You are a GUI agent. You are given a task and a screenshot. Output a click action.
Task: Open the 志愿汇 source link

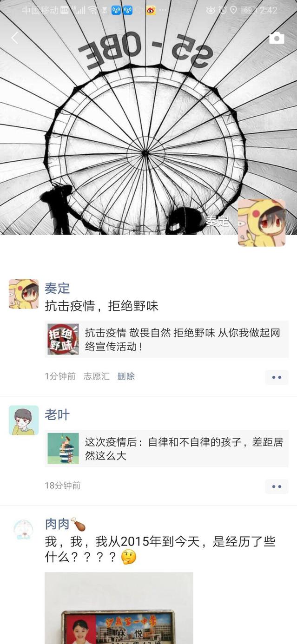pos(97,376)
